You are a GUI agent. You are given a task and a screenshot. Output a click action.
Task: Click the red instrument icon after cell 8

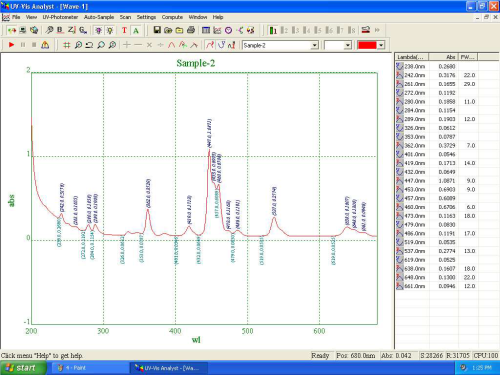point(366,30)
